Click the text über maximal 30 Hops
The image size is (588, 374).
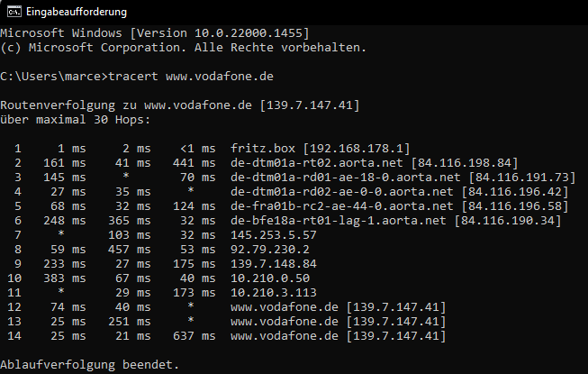77,120
